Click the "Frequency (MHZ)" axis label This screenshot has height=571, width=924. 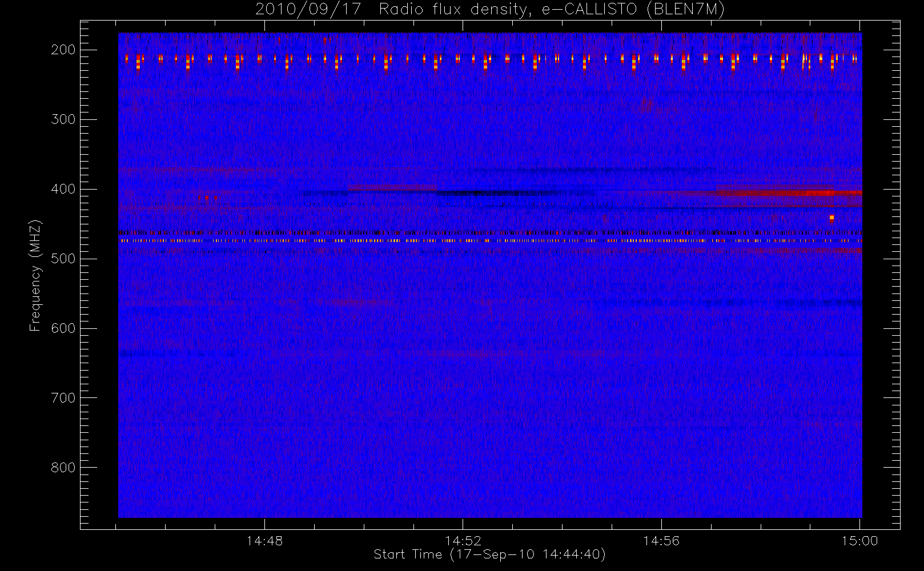pos(35,275)
